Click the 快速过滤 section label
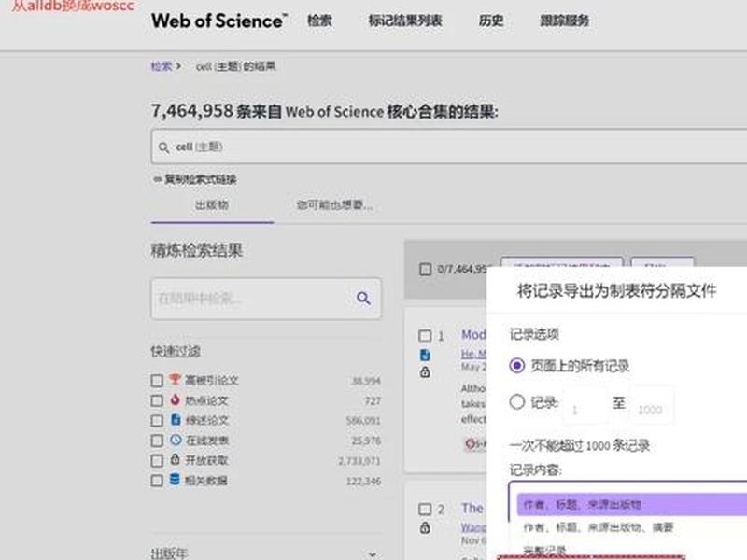This screenshot has width=747, height=560. (176, 352)
